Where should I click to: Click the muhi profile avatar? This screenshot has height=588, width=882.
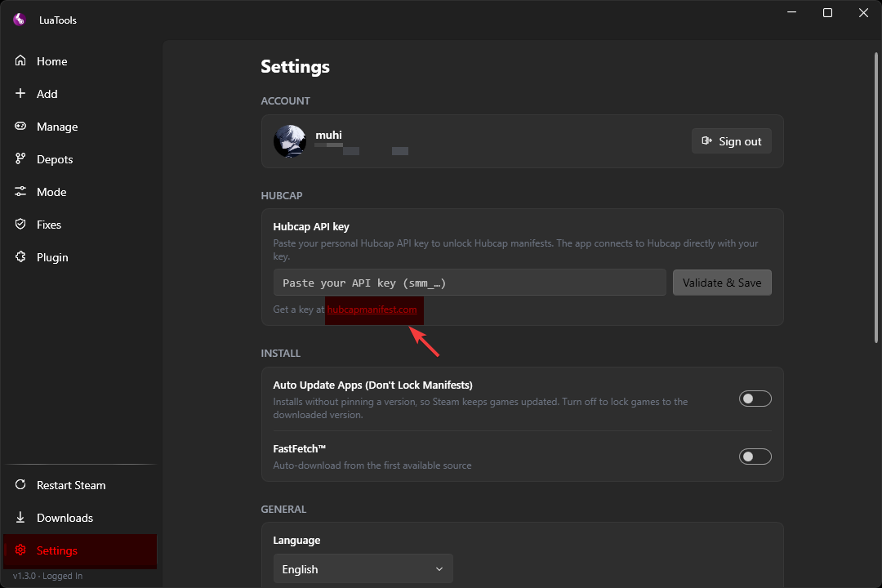click(290, 140)
